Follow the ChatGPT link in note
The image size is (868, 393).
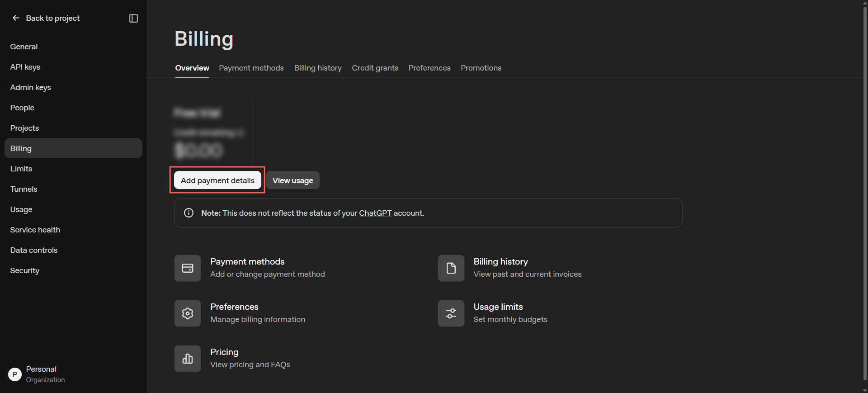375,213
